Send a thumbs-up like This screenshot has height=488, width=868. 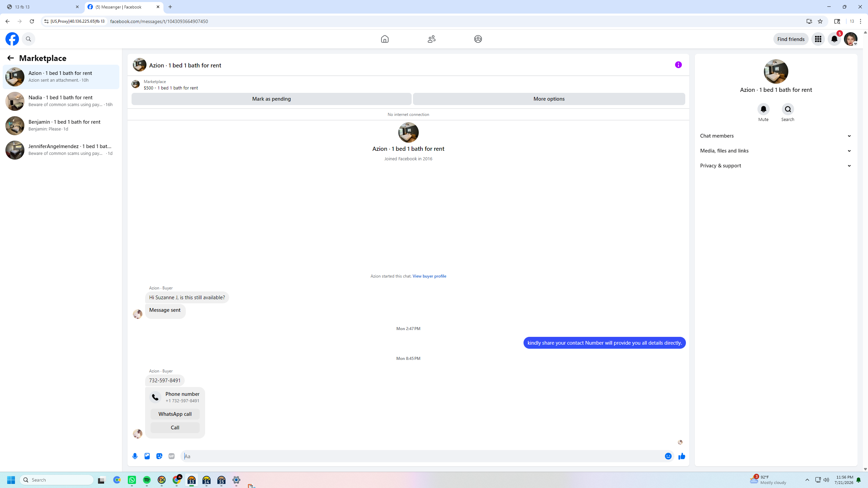tap(682, 456)
